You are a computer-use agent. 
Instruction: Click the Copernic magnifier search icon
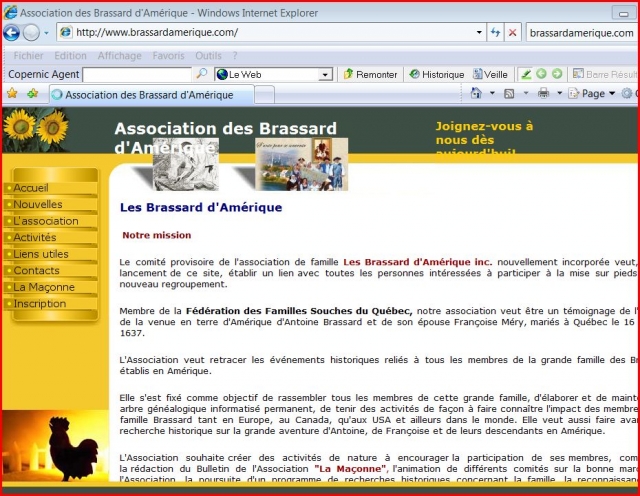point(202,74)
